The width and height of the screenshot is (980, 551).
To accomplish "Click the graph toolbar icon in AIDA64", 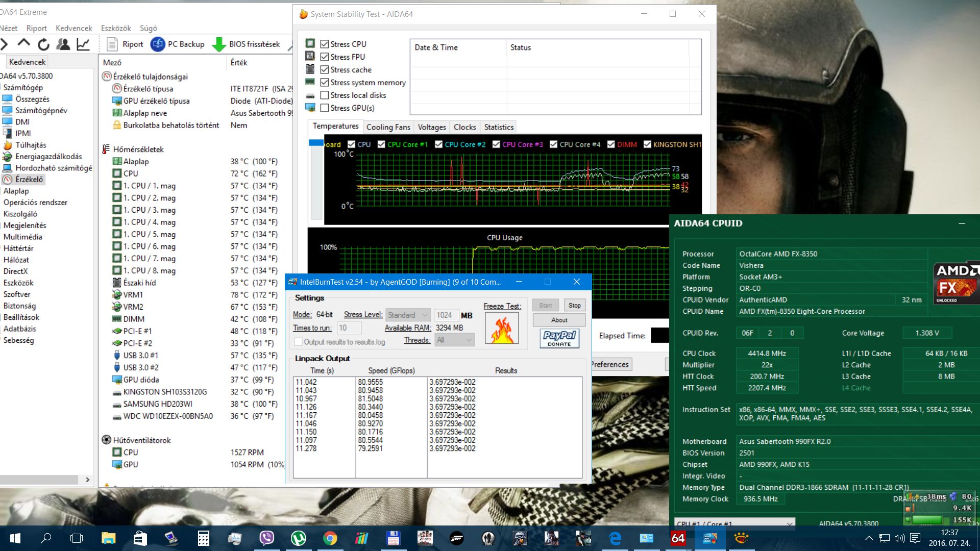I will 83,44.
